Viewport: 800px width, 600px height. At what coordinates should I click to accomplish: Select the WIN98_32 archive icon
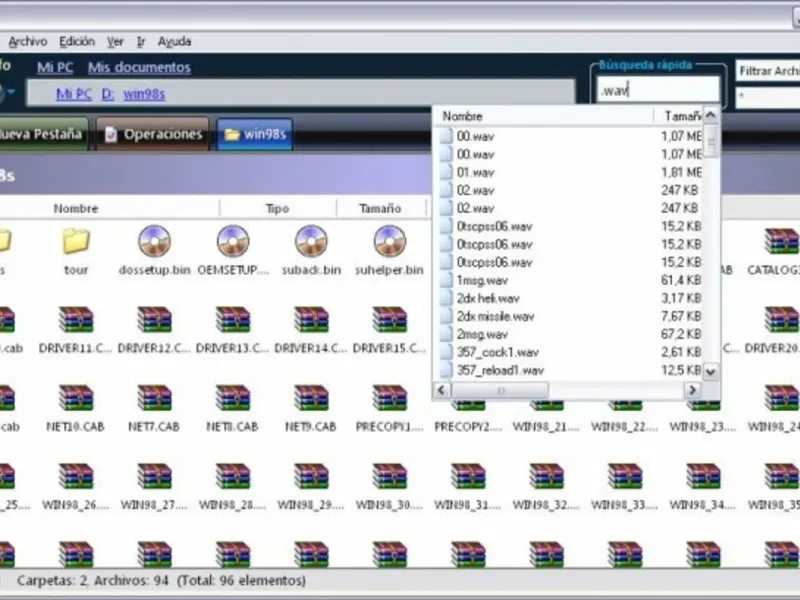pyautogui.click(x=546, y=477)
